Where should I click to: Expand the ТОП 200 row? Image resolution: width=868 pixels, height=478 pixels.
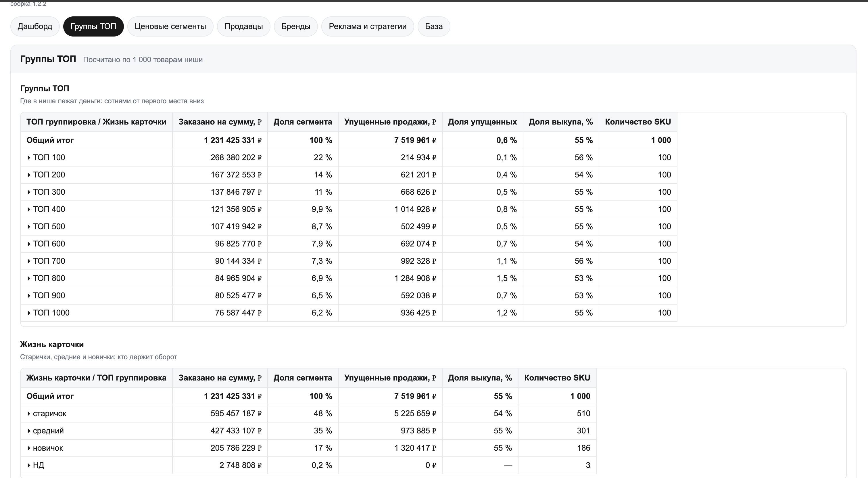pyautogui.click(x=29, y=175)
